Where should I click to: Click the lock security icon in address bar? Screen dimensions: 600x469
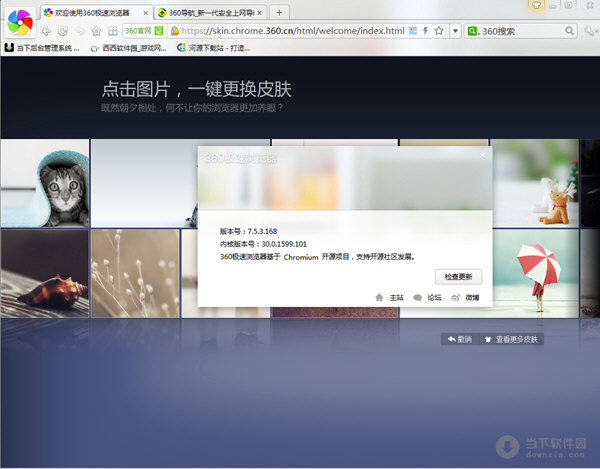point(175,31)
